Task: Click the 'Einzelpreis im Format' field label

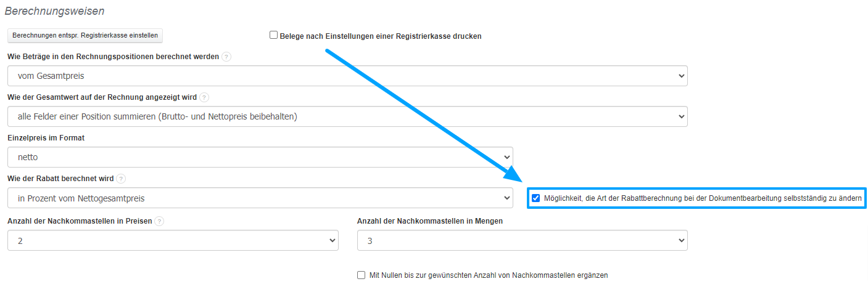Action: (46, 138)
